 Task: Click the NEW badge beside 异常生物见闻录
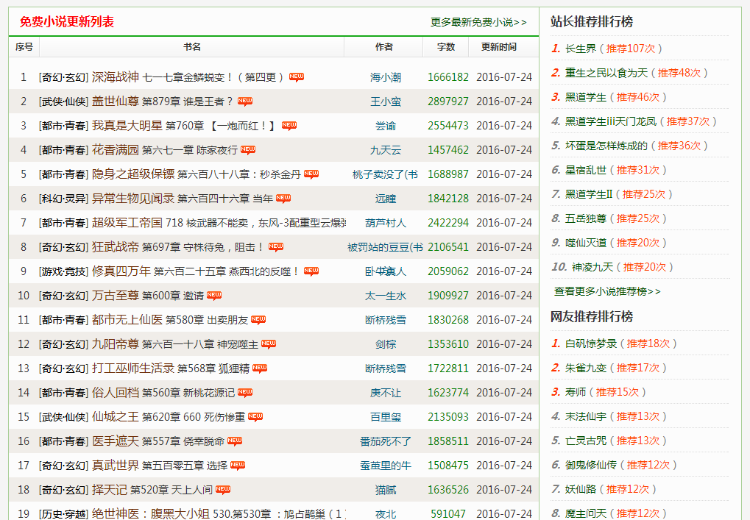(284, 199)
